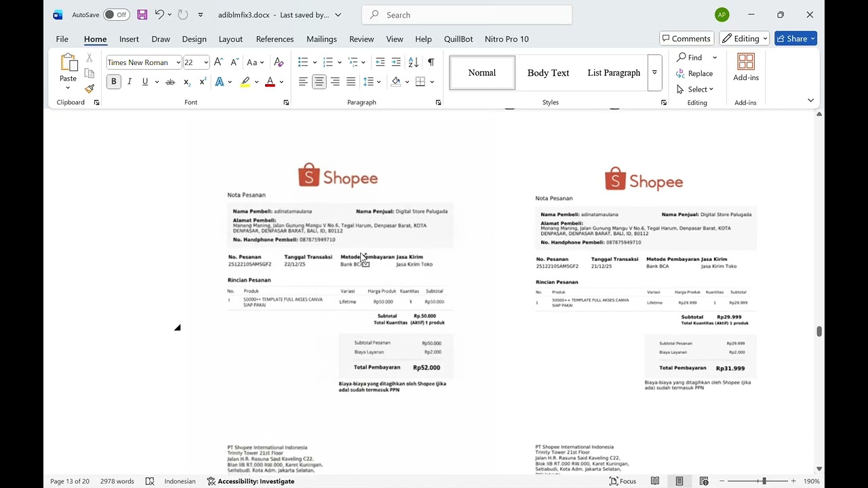Switch to Print Layout view

(679, 481)
